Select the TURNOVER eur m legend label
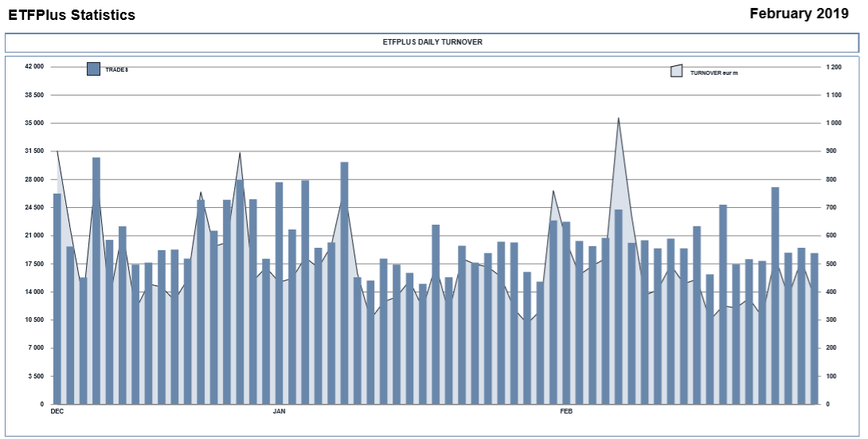 tap(714, 73)
